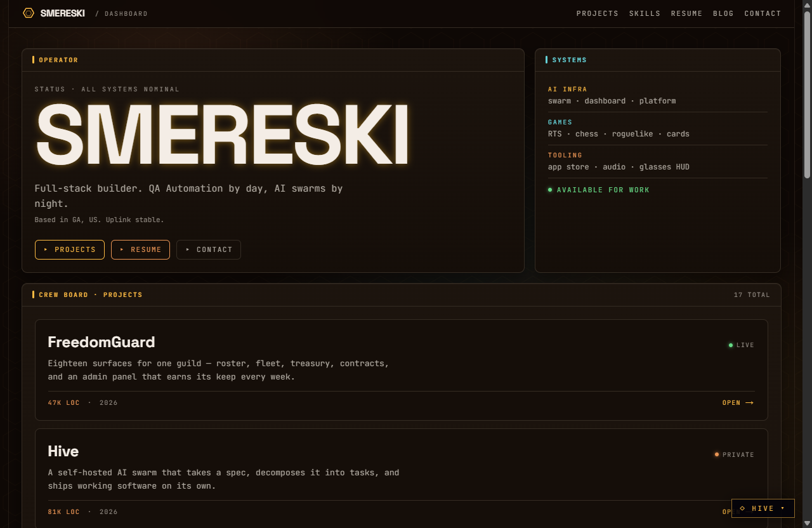Click the scrollbar down arrow
Image resolution: width=812 pixels, height=528 pixels.
coord(807,523)
